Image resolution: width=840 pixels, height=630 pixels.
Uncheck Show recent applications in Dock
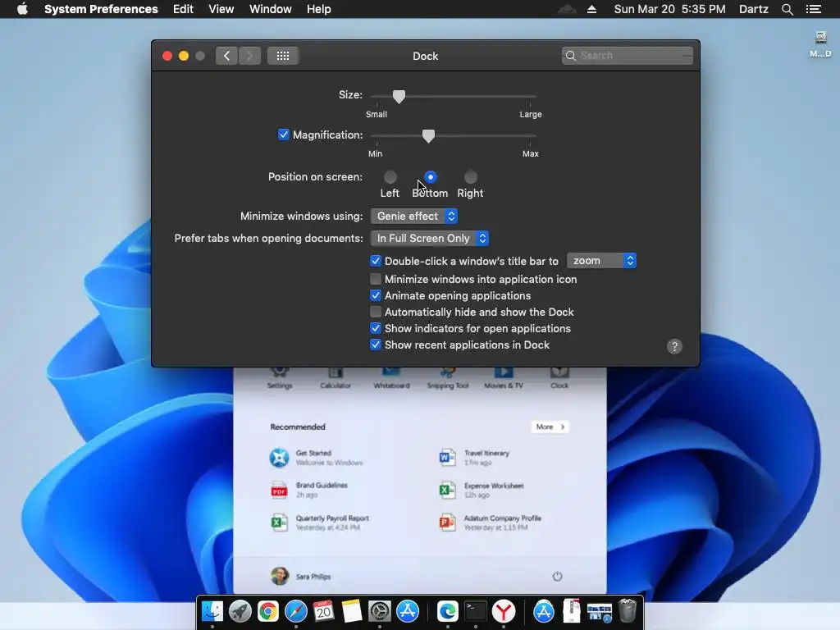click(x=376, y=345)
